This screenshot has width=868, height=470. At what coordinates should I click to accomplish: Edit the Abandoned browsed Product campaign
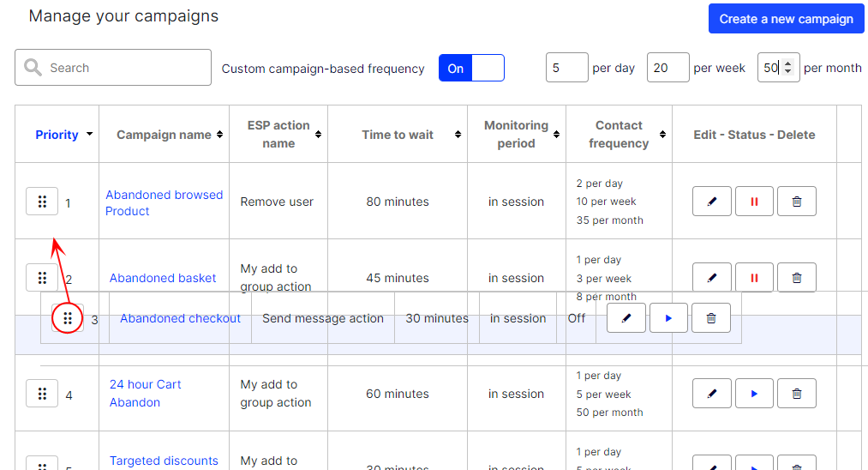click(x=712, y=202)
